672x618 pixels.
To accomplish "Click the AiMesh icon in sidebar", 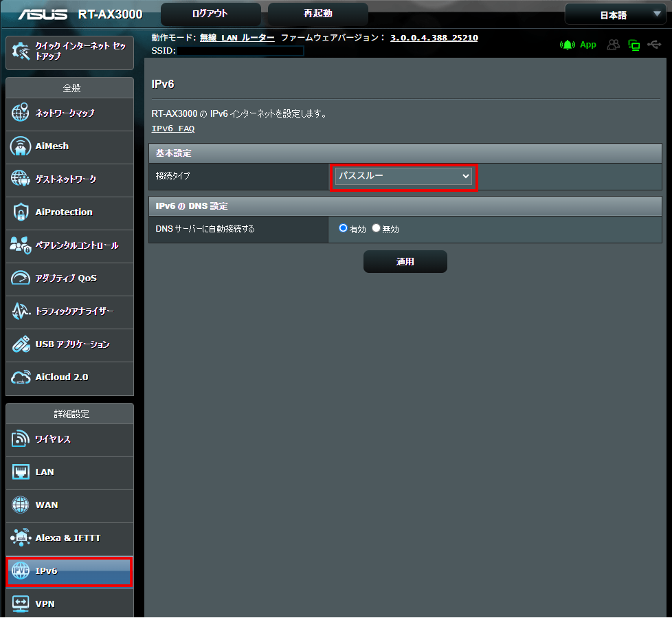I will [x=20, y=146].
